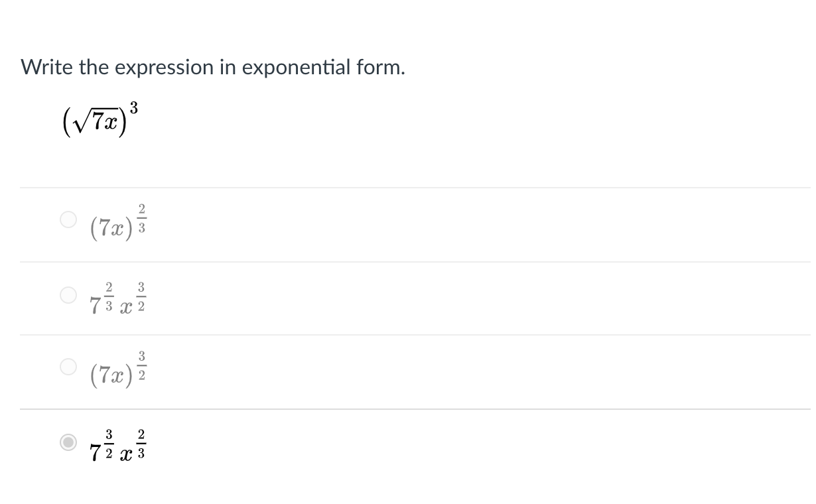Click the word "Write" in the prompt

click(x=48, y=67)
